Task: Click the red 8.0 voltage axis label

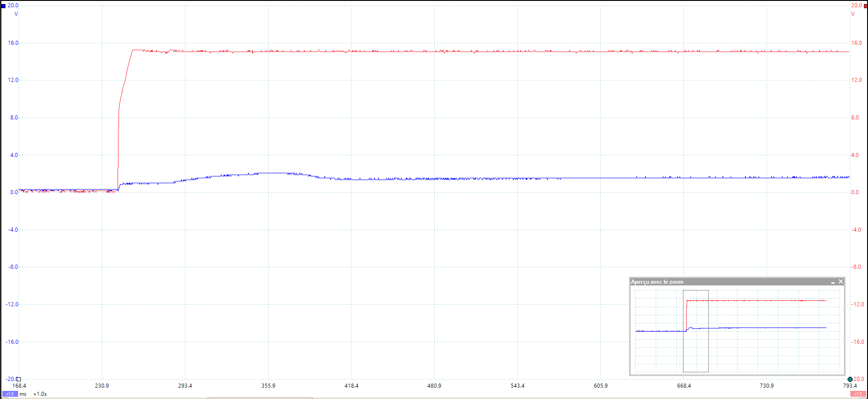Action: (855, 118)
